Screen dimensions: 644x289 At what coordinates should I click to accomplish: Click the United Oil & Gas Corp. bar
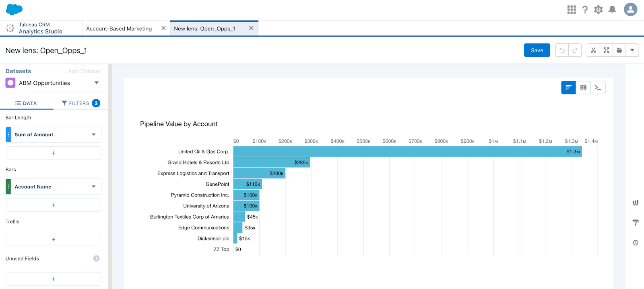point(408,152)
